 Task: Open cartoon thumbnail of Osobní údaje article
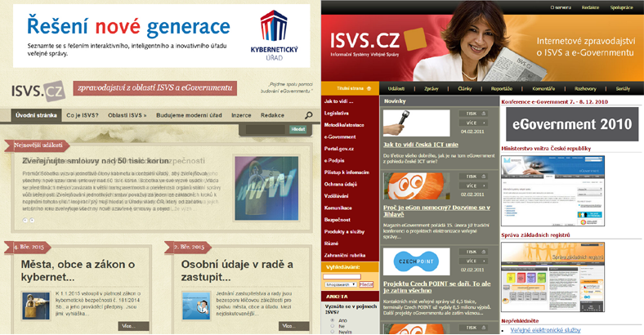pos(196,306)
